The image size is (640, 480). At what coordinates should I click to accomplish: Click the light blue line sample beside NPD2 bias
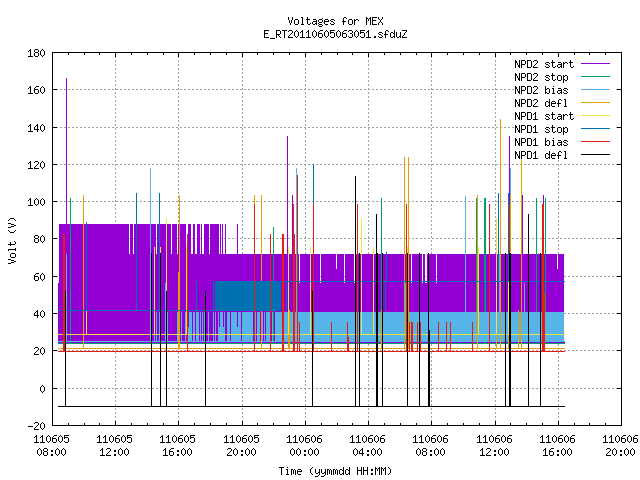pyautogui.click(x=595, y=90)
